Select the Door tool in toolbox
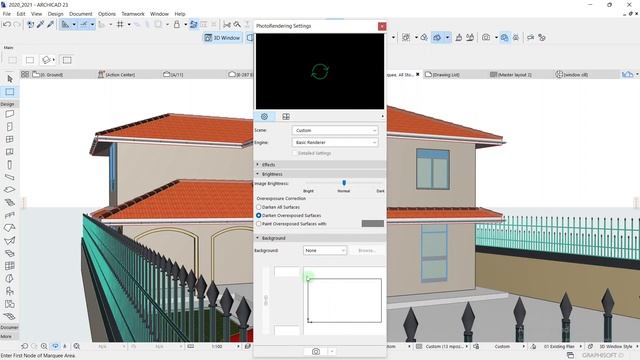 pyautogui.click(x=10, y=127)
